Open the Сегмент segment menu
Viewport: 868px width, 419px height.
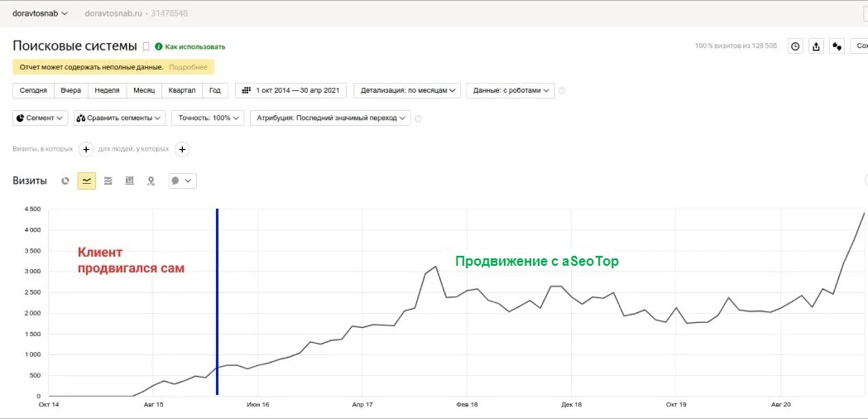(40, 118)
